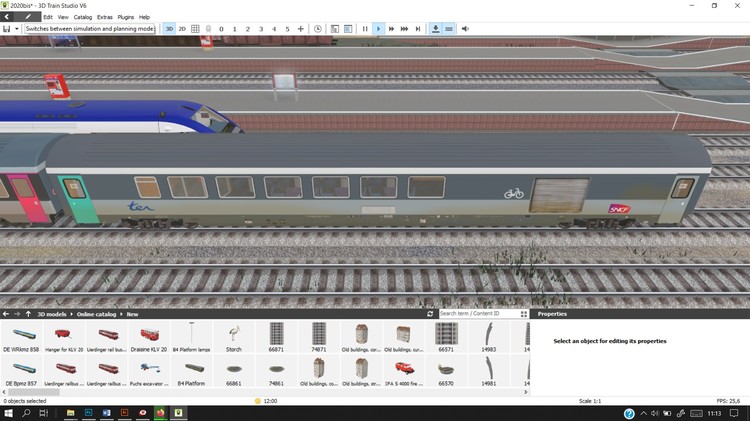
Task: Switch to 3D view
Action: [169, 29]
